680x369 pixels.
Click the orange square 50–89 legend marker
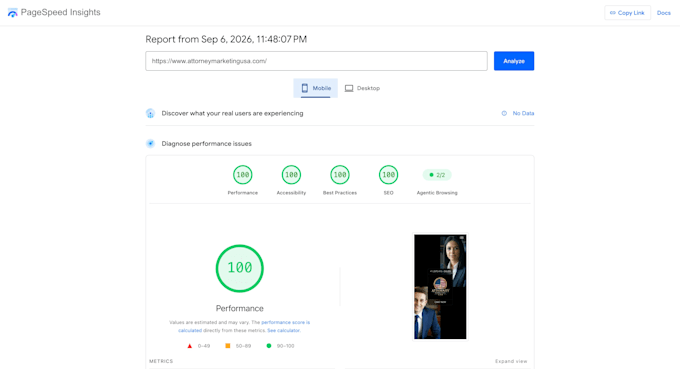point(228,346)
